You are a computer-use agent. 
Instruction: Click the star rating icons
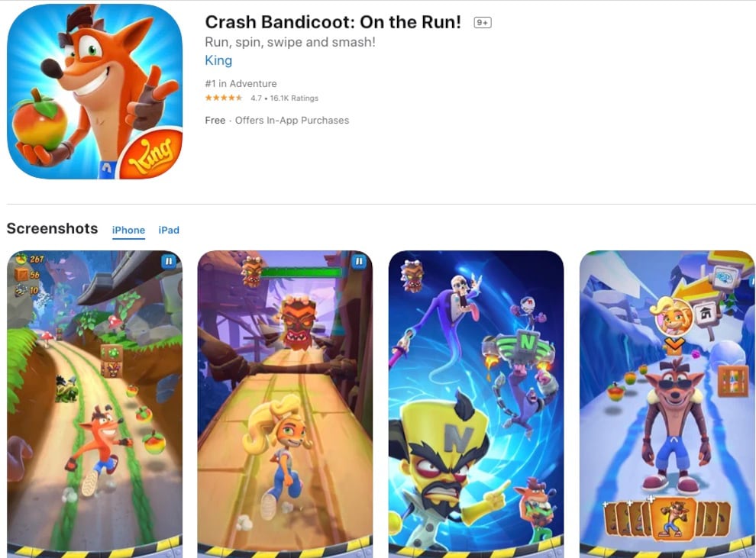point(223,98)
